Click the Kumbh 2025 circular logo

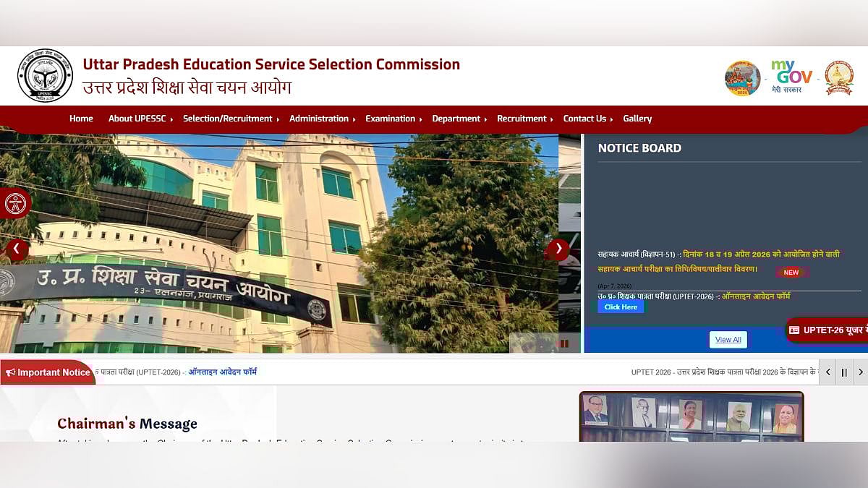pos(742,78)
